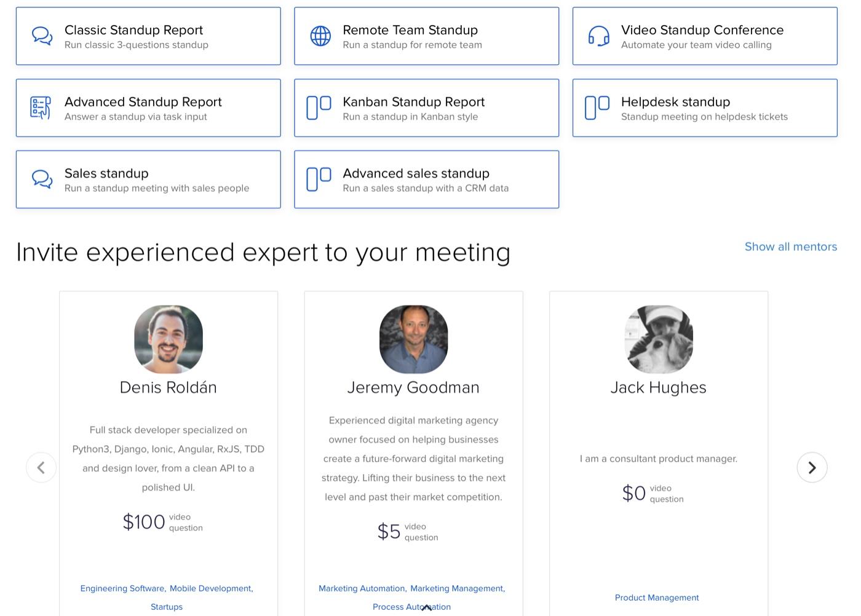The width and height of the screenshot is (861, 616).
Task: Follow the Engineering Software tag
Action: click(122, 588)
